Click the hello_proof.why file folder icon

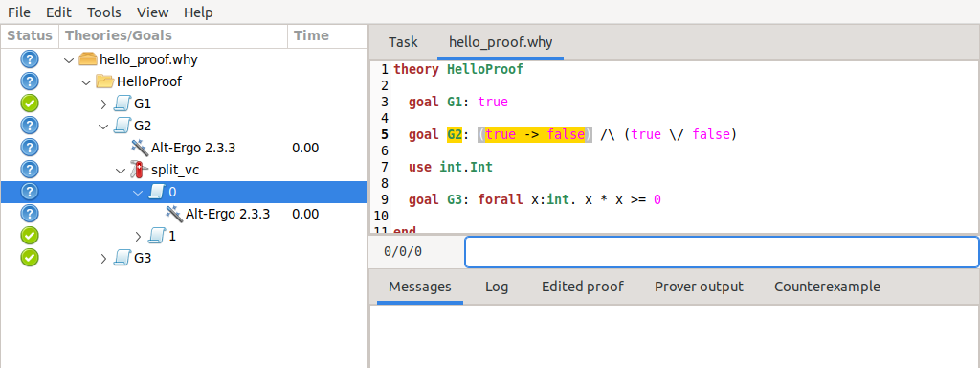click(87, 59)
